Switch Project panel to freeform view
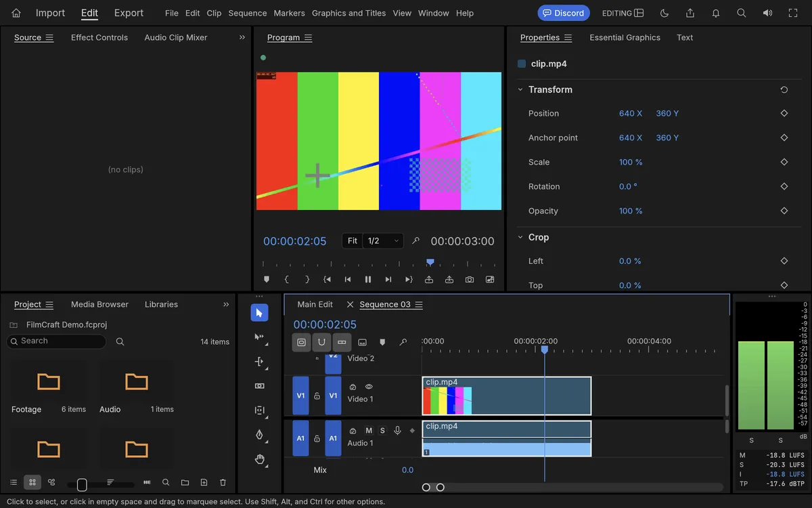812x508 pixels. (51, 482)
